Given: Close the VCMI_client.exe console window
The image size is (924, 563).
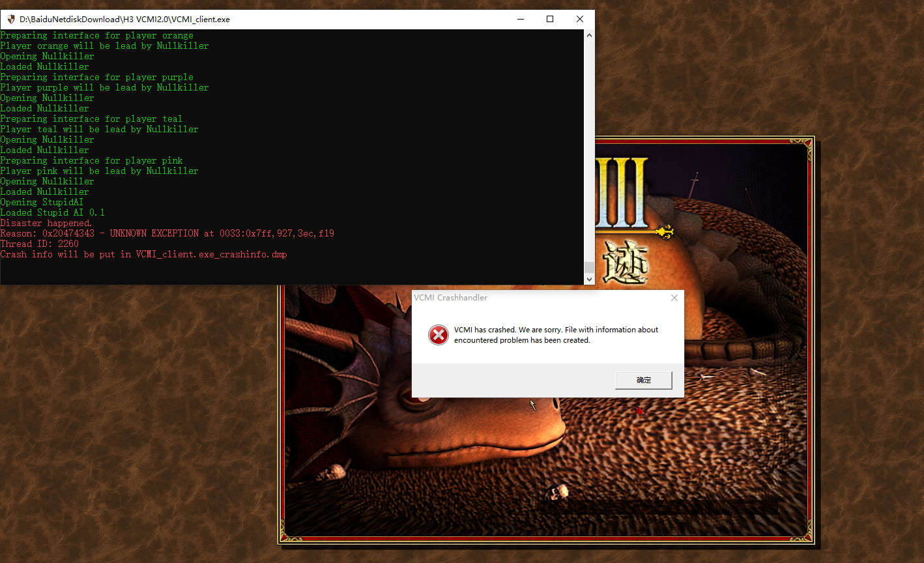Looking at the screenshot, I should 579,20.
